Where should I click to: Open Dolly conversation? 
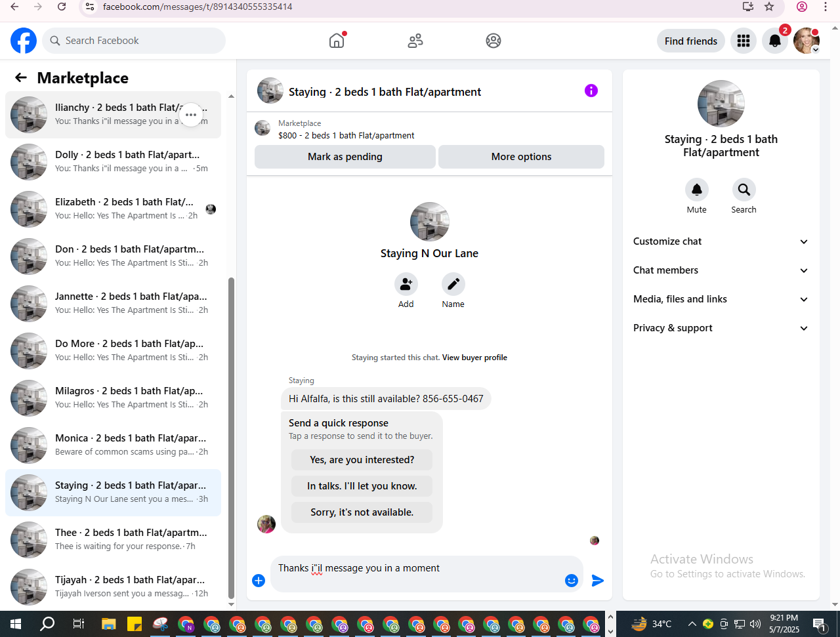(x=113, y=162)
